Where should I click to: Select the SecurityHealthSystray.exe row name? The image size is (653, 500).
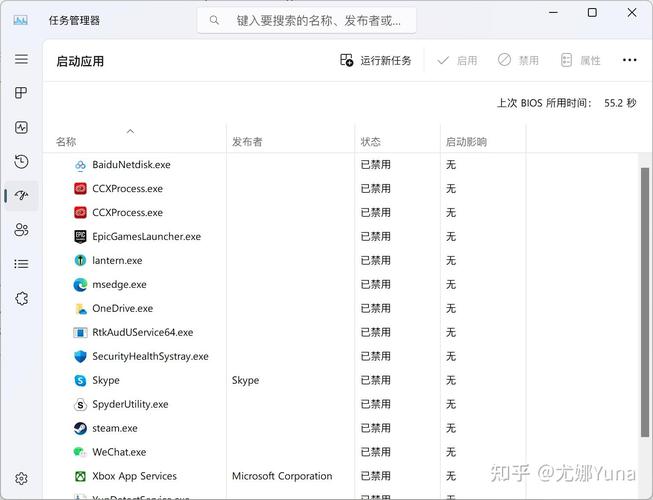(x=150, y=356)
